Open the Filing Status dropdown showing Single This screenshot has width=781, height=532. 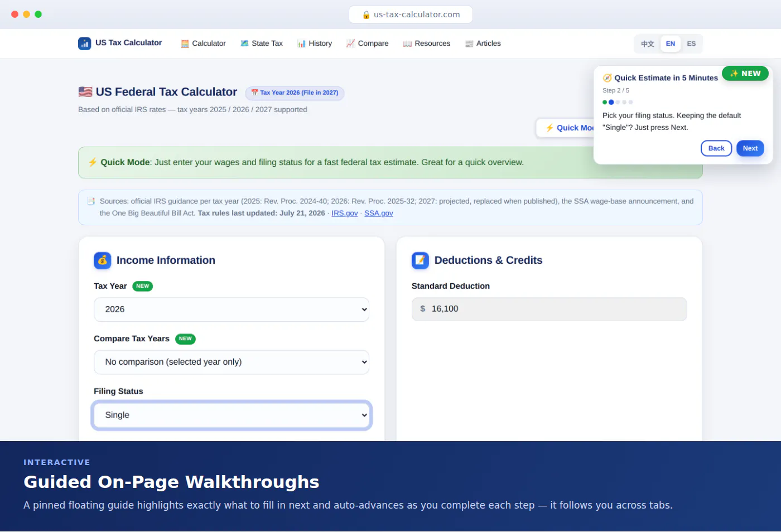(x=232, y=415)
